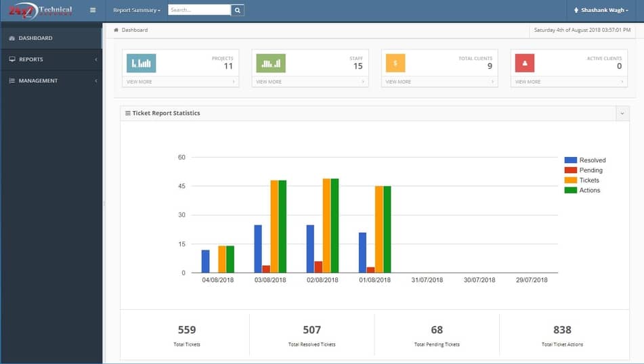The height and width of the screenshot is (364, 644).
Task: Collapse the Ticket Report Statistics panel
Action: click(622, 114)
